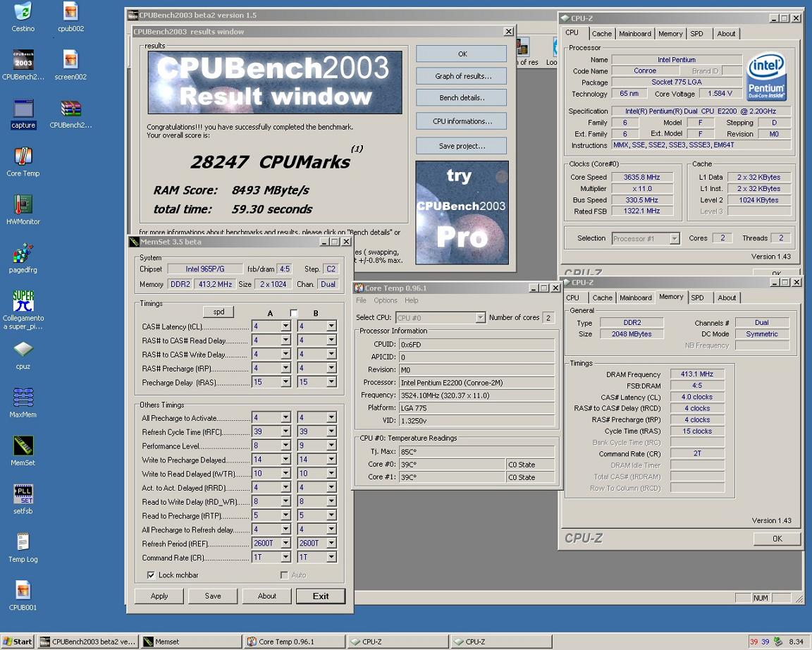
Task: Switch to the Mainboard tab in the CPU-Z processor window
Action: (x=635, y=34)
